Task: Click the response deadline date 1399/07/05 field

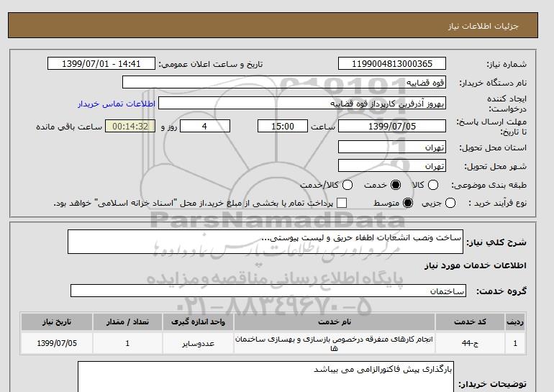Action: 392,126
